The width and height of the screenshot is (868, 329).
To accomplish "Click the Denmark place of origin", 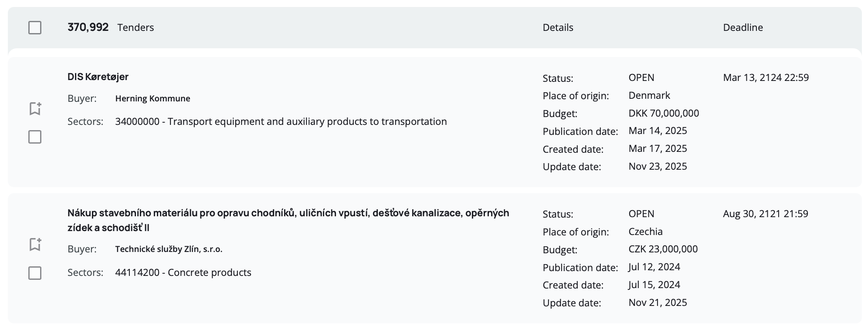I will [x=649, y=95].
